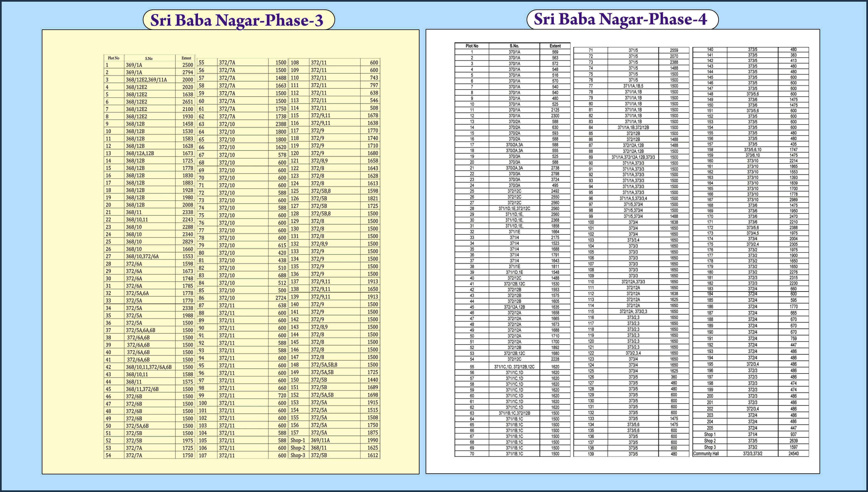Screen dimensions: 868x492
Task: Select the Shop-3 row in Phase-3 table
Action: [x=298, y=455]
